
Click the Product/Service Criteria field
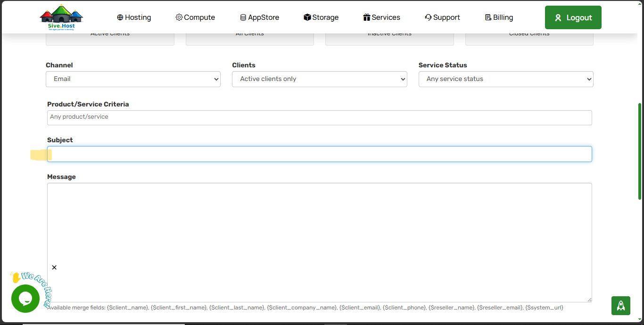(320, 118)
